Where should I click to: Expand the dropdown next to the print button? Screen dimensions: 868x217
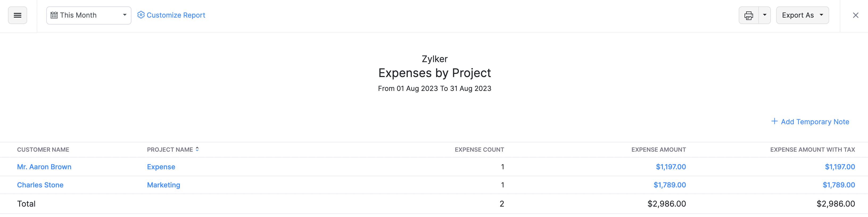point(765,15)
